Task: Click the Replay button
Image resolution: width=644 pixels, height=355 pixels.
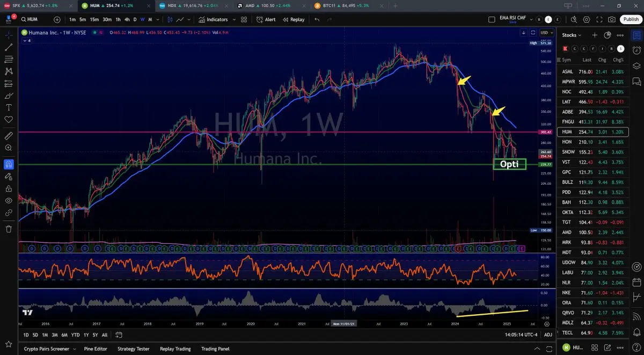Action: point(293,19)
